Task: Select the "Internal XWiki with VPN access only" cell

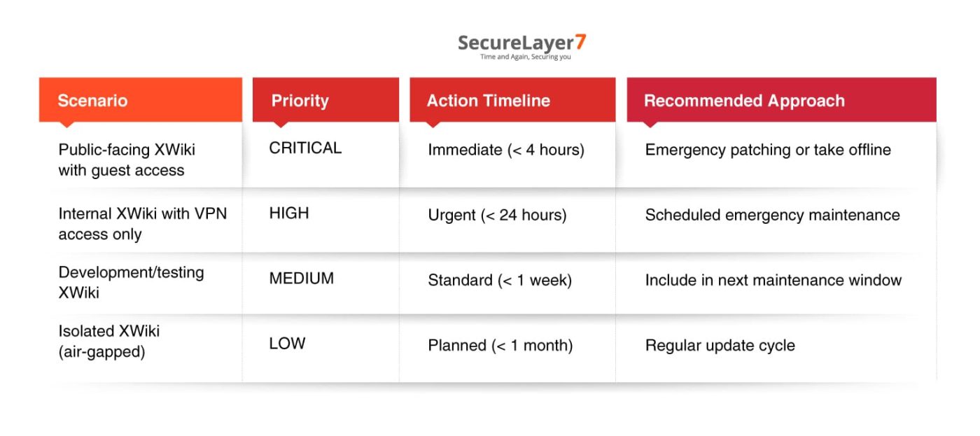Action: pyautogui.click(x=142, y=224)
